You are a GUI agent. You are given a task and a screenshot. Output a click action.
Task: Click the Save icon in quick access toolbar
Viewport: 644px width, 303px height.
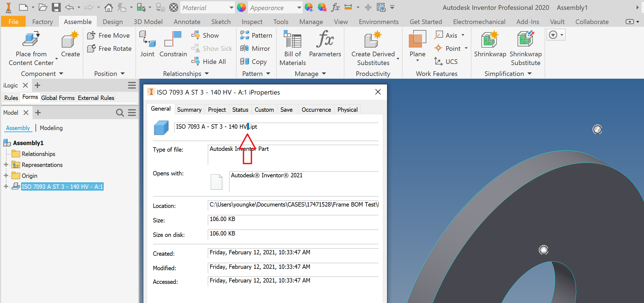56,7
